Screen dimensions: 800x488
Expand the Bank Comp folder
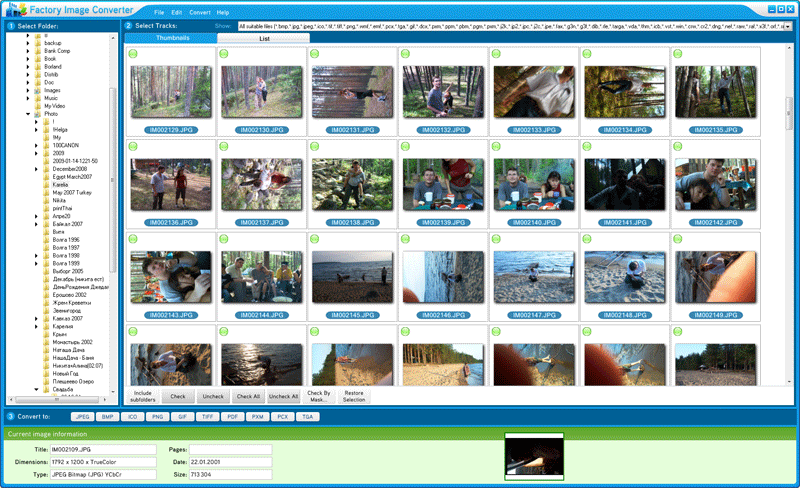(28, 51)
